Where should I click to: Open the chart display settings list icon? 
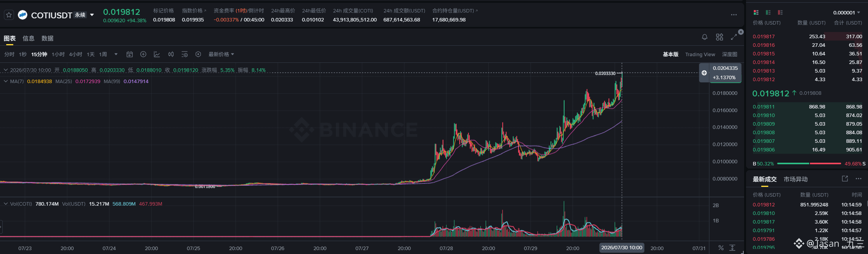pos(185,54)
